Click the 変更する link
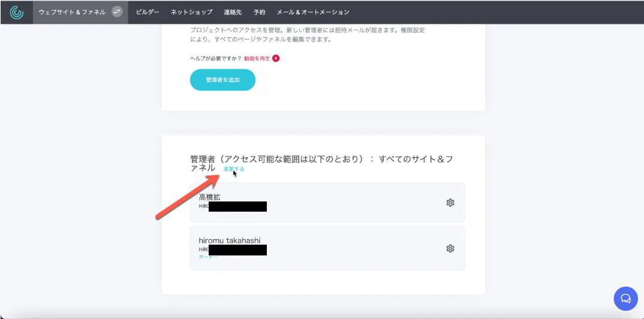The image size is (644, 319). coord(234,169)
